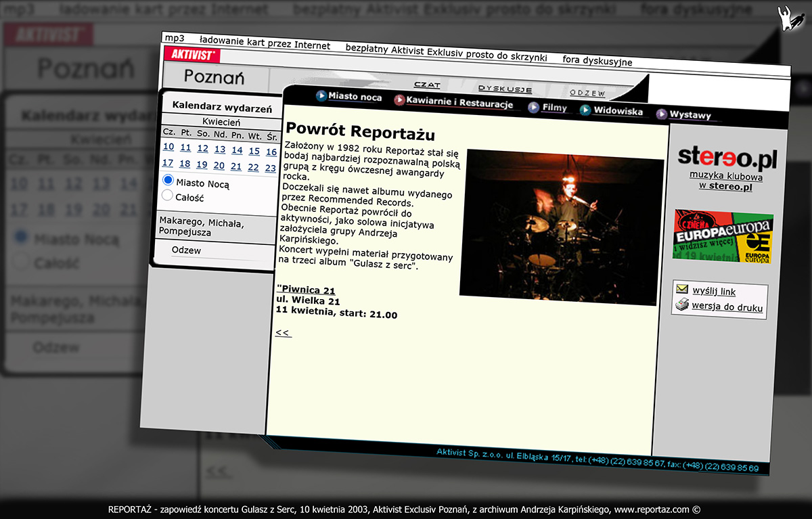Click the << back link under article
The height and width of the screenshot is (519, 812).
[x=284, y=332]
